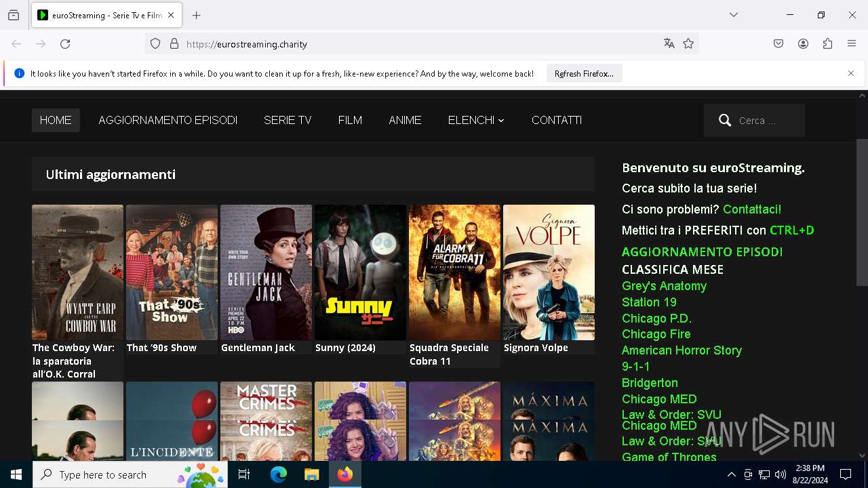868x488 pixels.
Task: Go to HOME navigation item
Action: 56,120
